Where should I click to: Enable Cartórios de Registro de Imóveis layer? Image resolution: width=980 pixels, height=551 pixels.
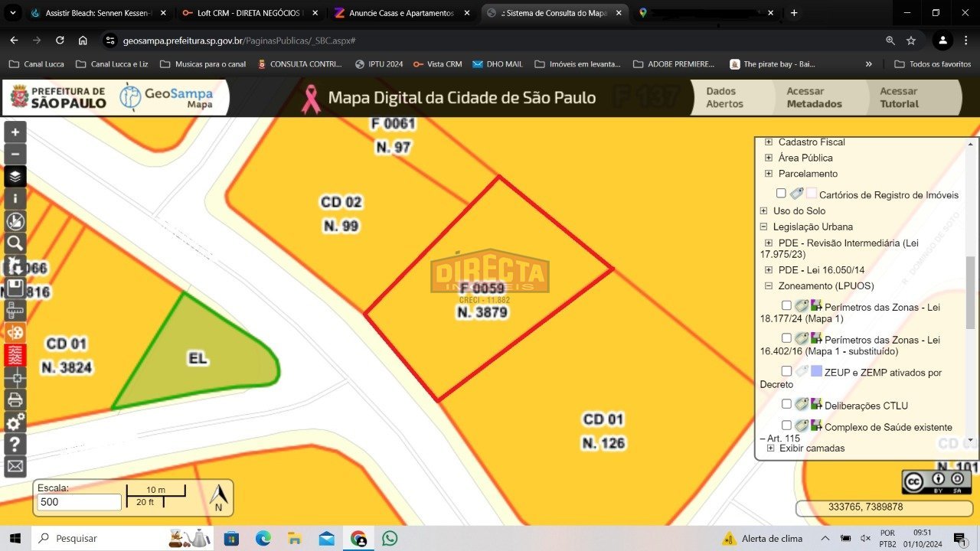(x=781, y=194)
